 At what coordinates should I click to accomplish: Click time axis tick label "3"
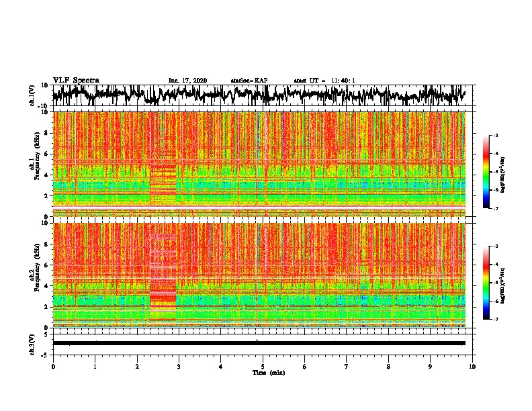coord(179,367)
